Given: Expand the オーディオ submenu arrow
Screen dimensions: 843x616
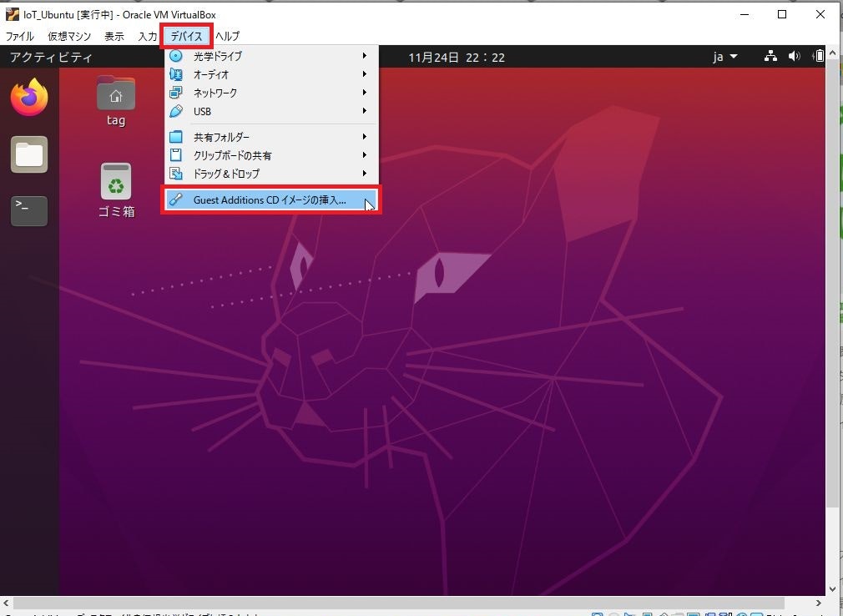Looking at the screenshot, I should click(x=365, y=74).
